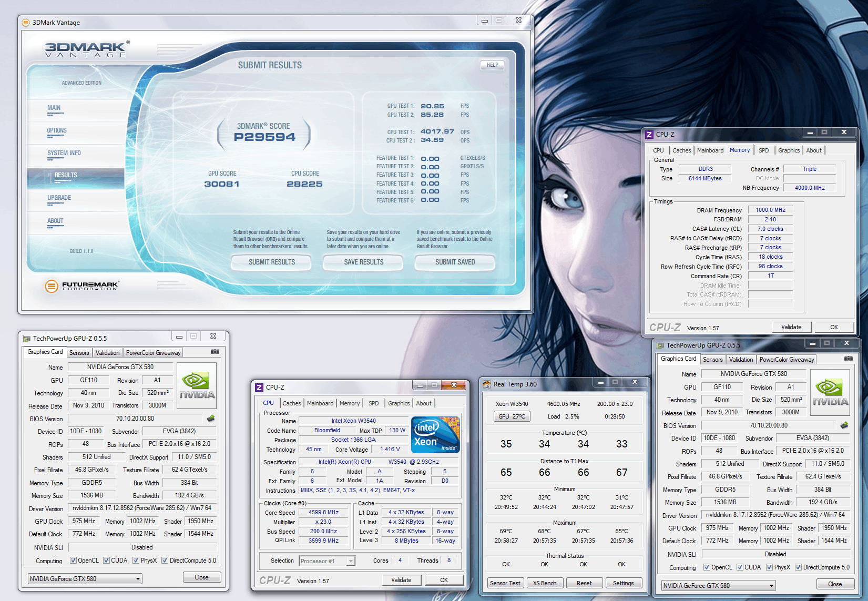
Task: Open PowerColor Giveaway tab in left GPU-Z
Action: [x=153, y=353]
